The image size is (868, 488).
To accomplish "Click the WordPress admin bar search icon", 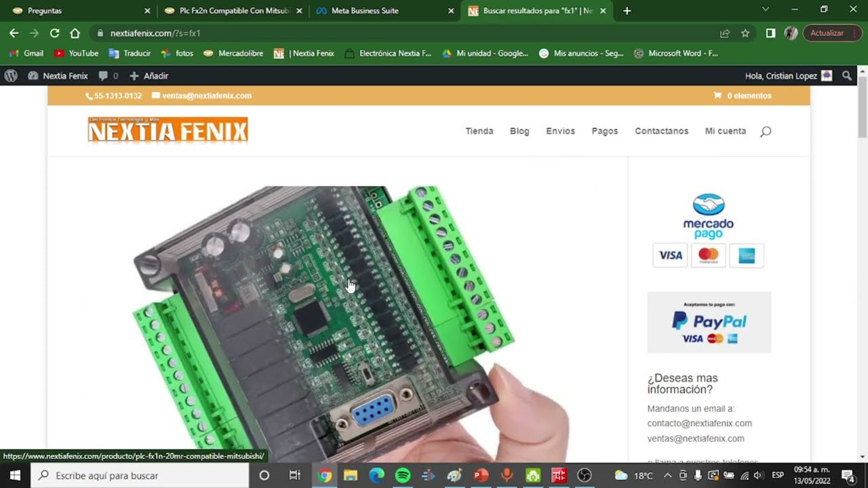I will pos(847,76).
